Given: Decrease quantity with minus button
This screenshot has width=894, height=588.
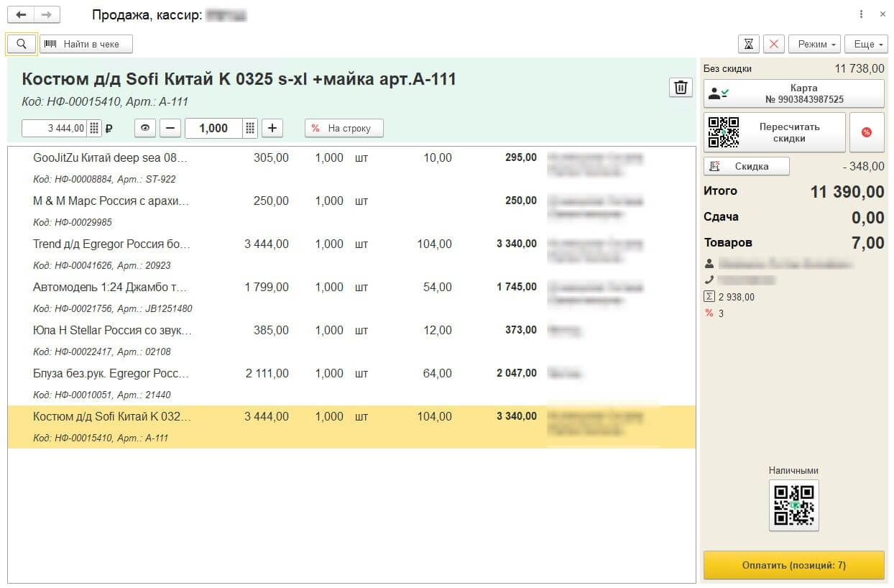Looking at the screenshot, I should (x=170, y=128).
